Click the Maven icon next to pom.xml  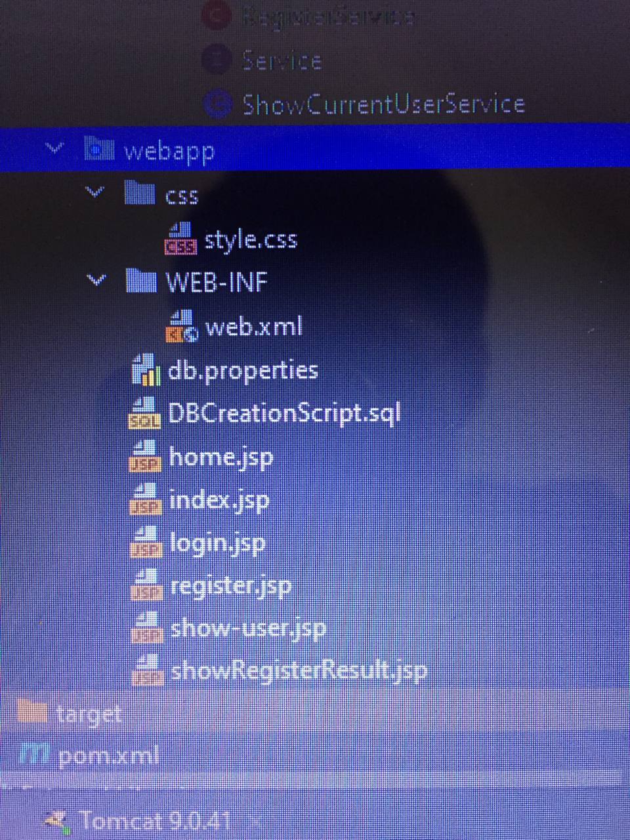click(33, 755)
